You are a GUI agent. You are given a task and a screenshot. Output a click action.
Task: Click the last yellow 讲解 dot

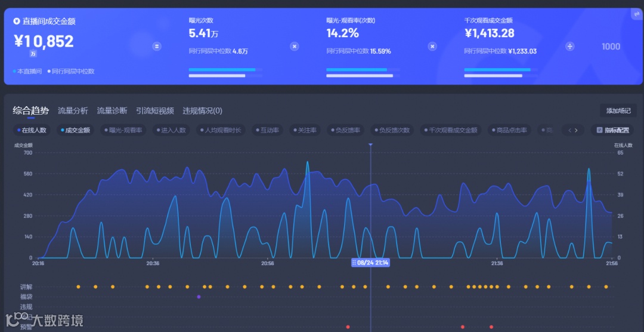coord(606,287)
